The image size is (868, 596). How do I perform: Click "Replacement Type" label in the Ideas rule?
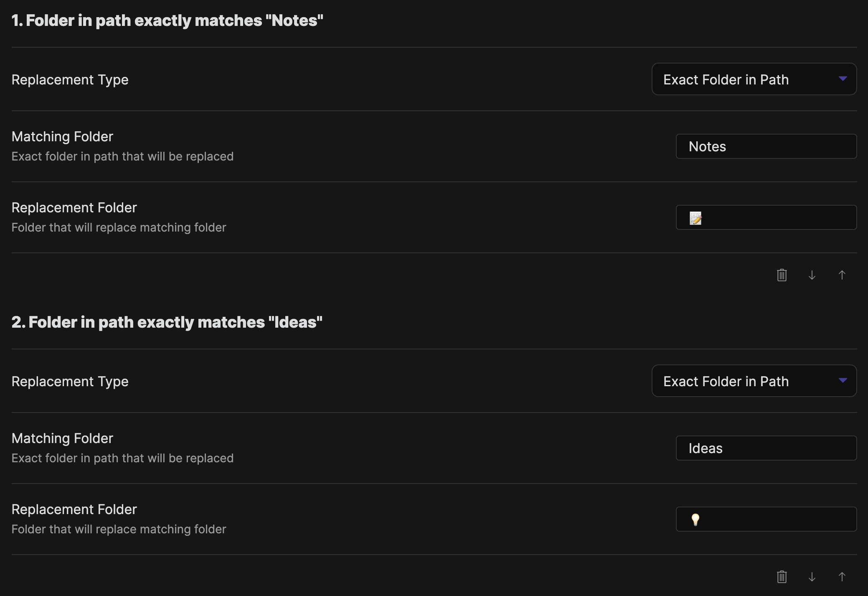(x=70, y=382)
